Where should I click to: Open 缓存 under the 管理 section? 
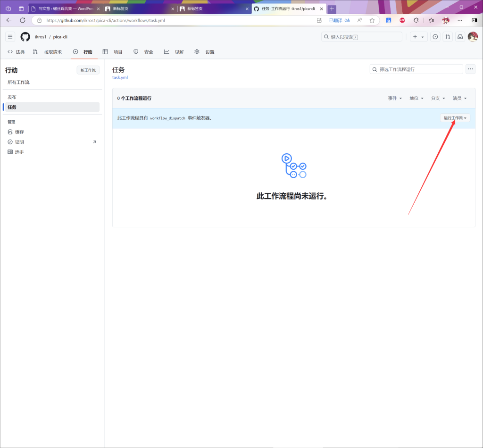[x=19, y=132]
